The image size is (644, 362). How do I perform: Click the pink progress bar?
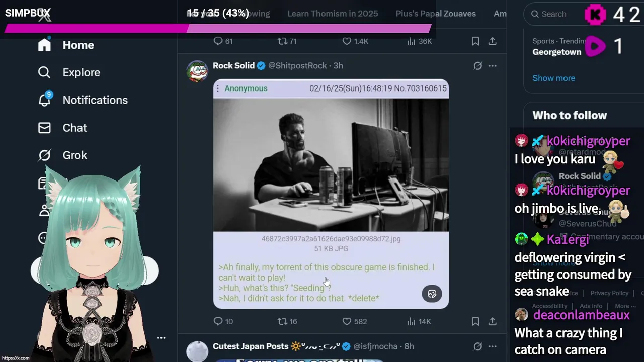pos(218,28)
